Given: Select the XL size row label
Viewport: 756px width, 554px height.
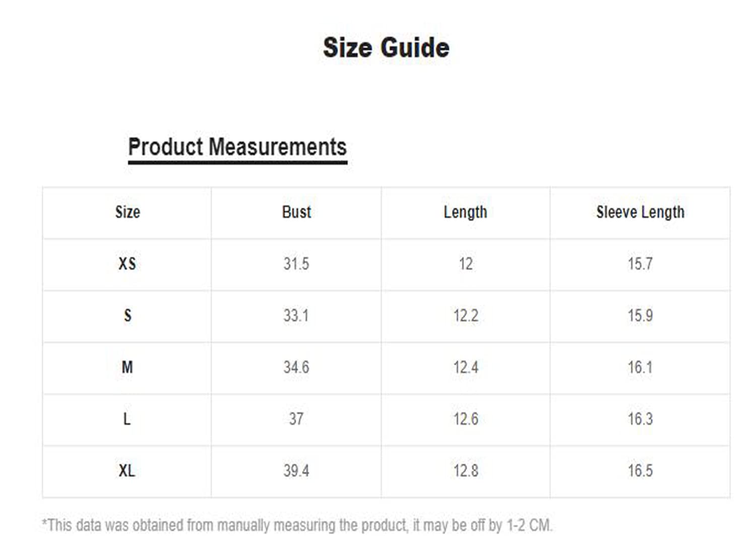Looking at the screenshot, I should click(x=127, y=470).
